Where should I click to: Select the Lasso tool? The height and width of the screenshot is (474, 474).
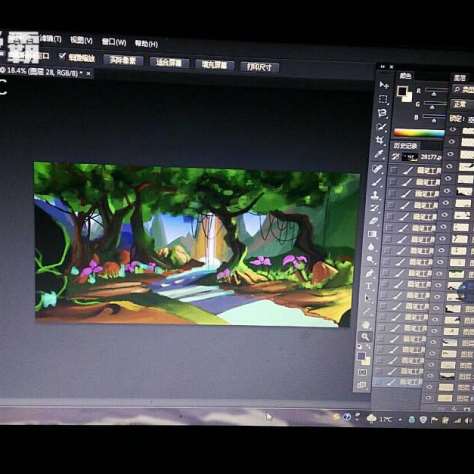pos(382,113)
